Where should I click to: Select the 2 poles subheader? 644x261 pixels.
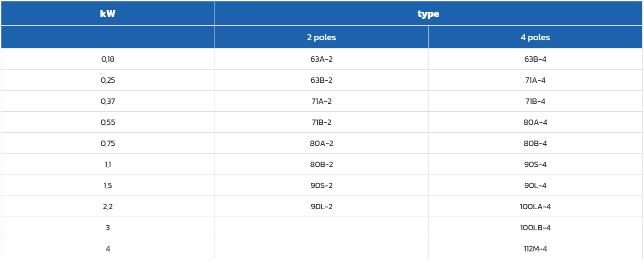321,38
